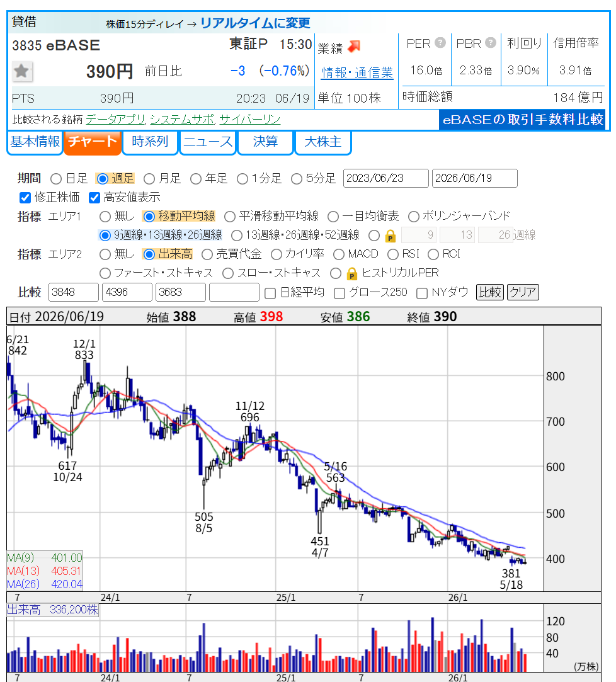Select the 5分足 period radio button
Viewport: 616px width, 682px height.
tap(296, 179)
